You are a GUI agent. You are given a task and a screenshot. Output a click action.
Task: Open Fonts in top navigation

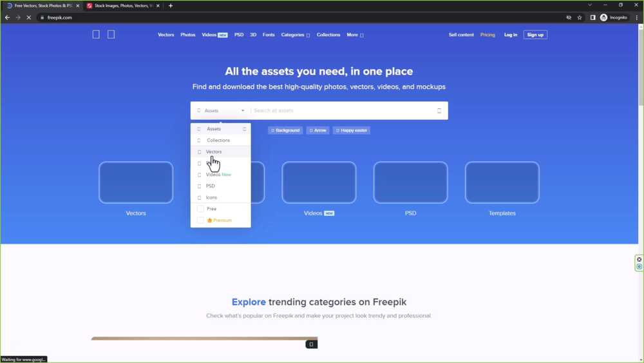[x=269, y=35]
